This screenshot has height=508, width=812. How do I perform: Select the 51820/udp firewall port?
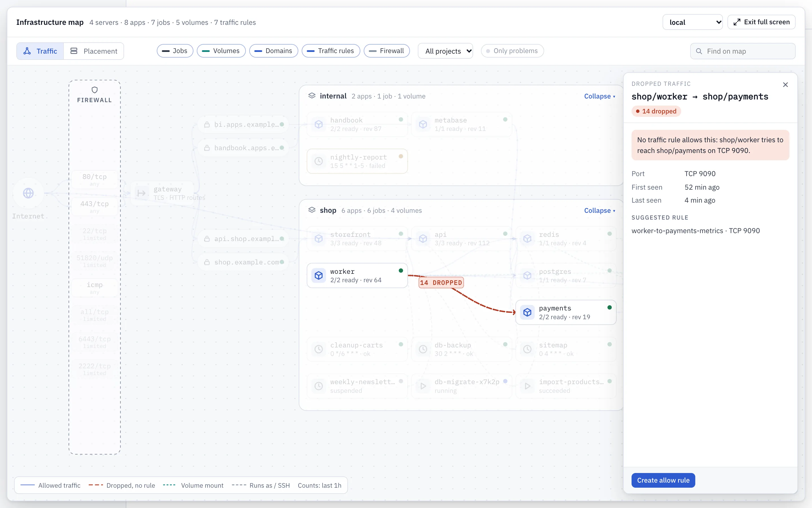point(95,261)
